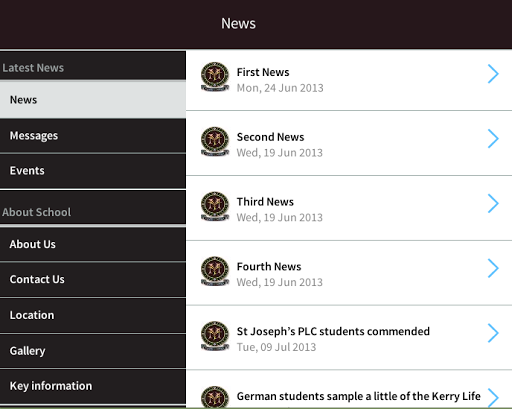Image resolution: width=512 pixels, height=409 pixels.
Task: Click the school crest beside Second News
Action: pos(215,141)
